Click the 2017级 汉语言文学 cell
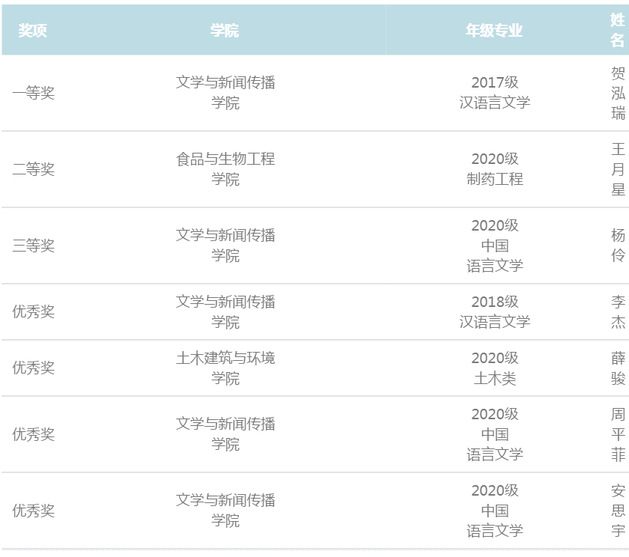Image resolution: width=629 pixels, height=557 pixels. [494, 92]
